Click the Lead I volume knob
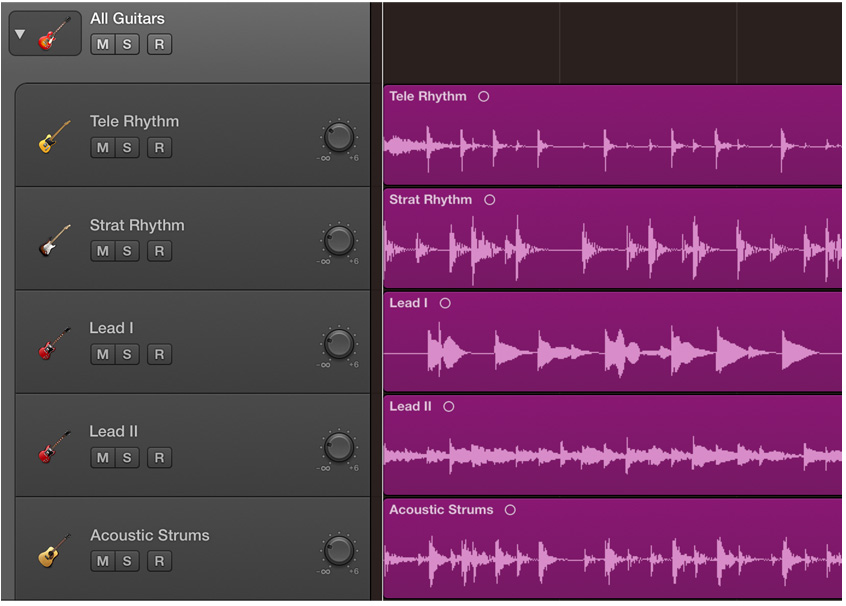Screen dimensions: 846x606 339,344
